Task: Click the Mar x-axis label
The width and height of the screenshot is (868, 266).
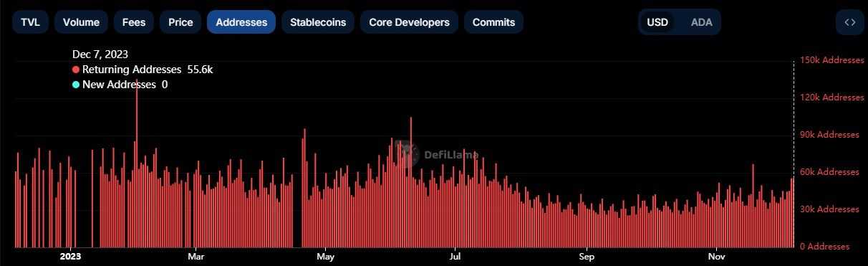Action: [x=196, y=256]
